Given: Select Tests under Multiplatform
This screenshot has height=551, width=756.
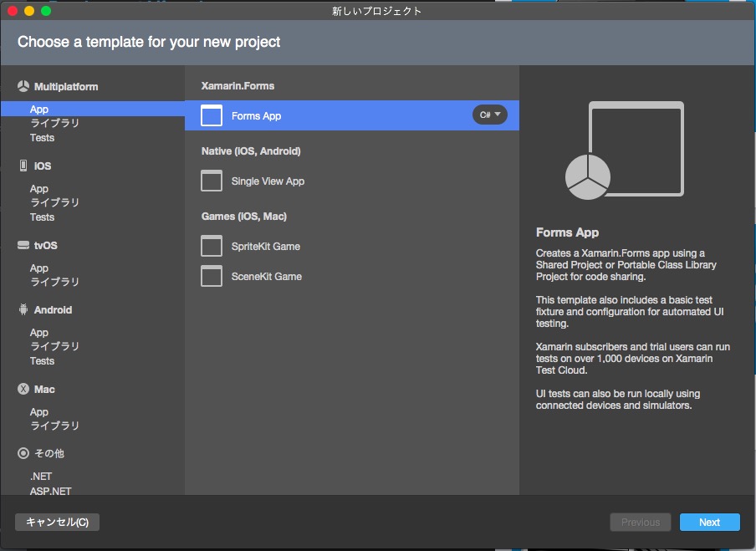Looking at the screenshot, I should tap(42, 138).
